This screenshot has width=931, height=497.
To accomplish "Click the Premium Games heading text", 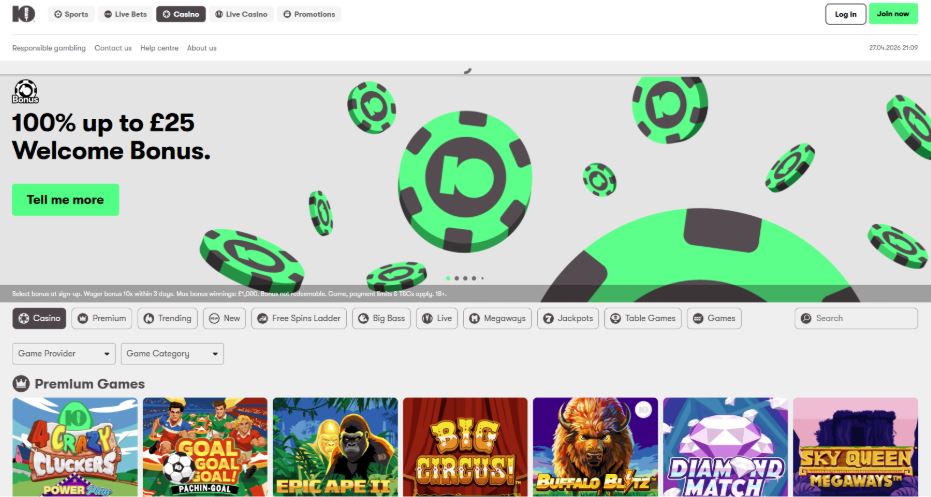I will [x=90, y=384].
